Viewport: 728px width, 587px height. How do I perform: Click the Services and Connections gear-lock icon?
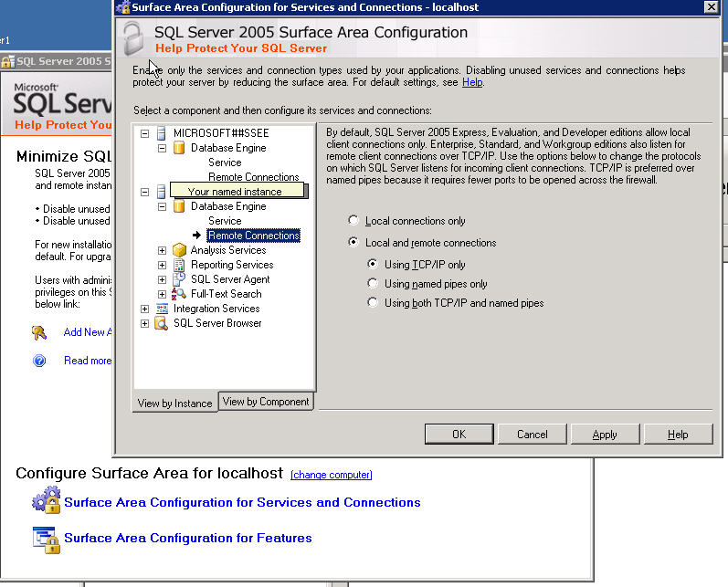click(x=47, y=500)
